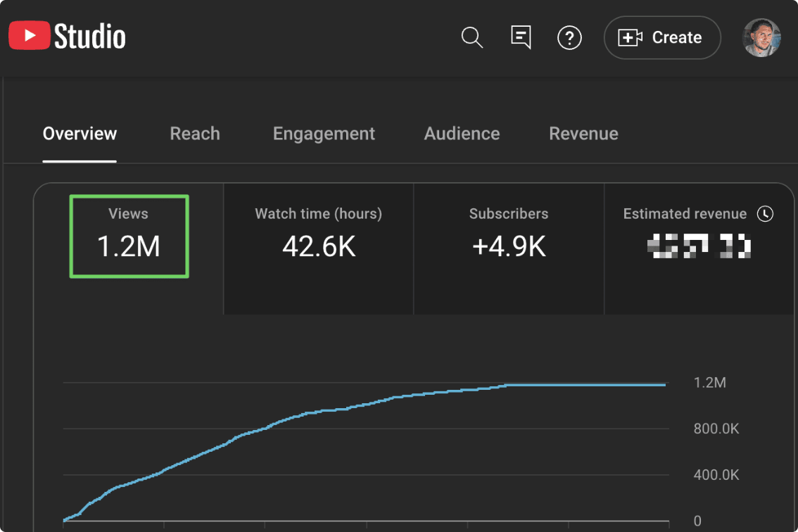Open the help question mark icon
The width and height of the screenshot is (798, 532).
pyautogui.click(x=569, y=37)
